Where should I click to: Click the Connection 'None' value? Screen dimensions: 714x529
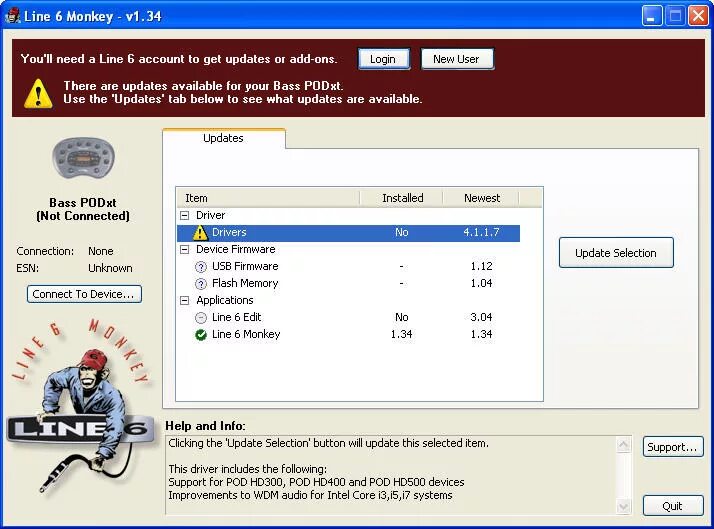click(x=101, y=251)
